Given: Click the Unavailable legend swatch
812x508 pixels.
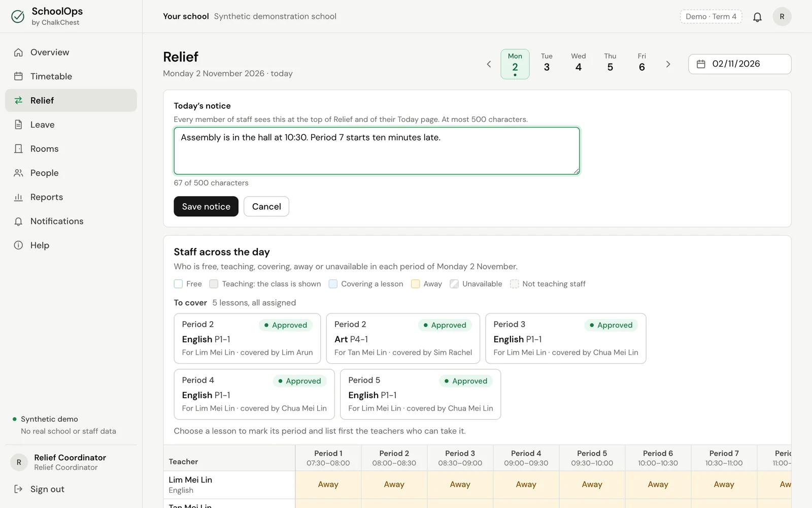Looking at the screenshot, I should click(x=454, y=284).
